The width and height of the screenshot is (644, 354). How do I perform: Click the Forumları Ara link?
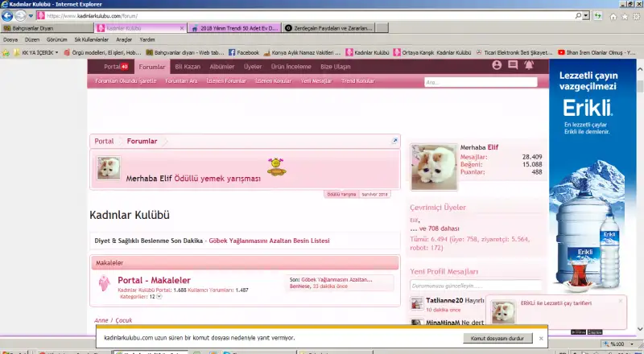(x=182, y=81)
